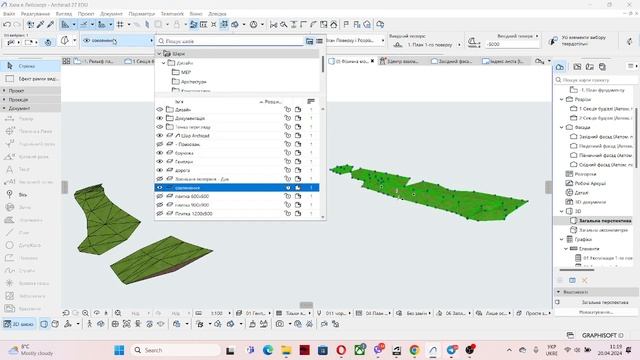Open the Windows Start button
This screenshot has height=360, width=640.
[x=119, y=350]
